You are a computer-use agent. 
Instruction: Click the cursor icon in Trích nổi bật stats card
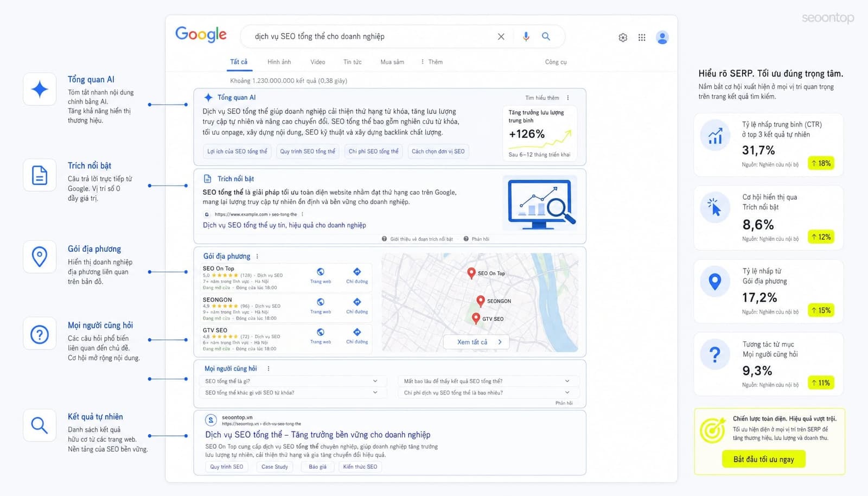715,207
